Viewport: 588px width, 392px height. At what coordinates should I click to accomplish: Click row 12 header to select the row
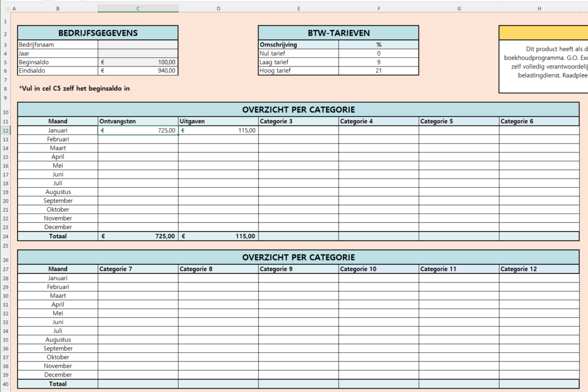click(x=6, y=130)
